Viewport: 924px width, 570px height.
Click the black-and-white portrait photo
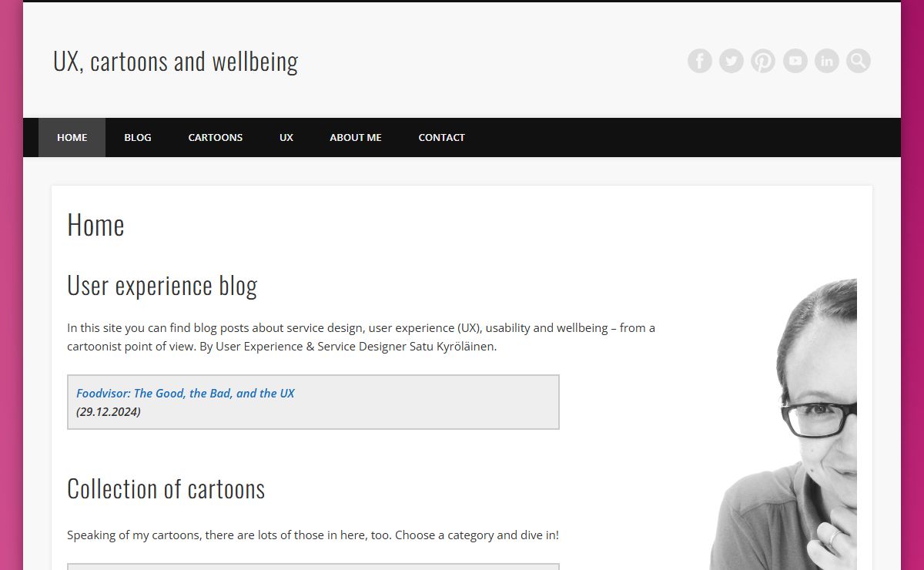[783, 424]
